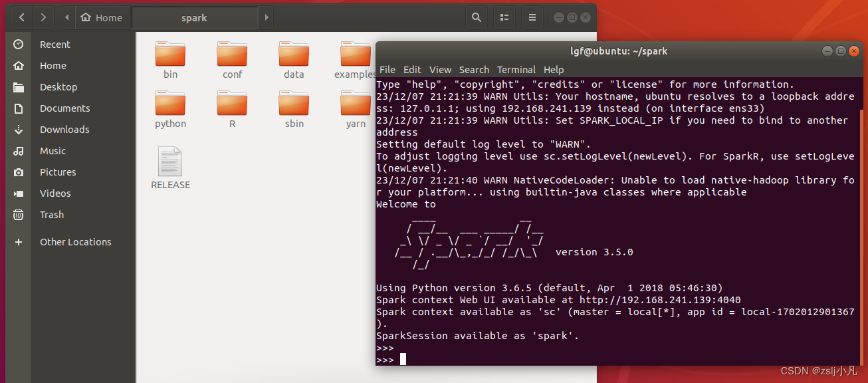Select the conf folder icon

click(x=232, y=54)
